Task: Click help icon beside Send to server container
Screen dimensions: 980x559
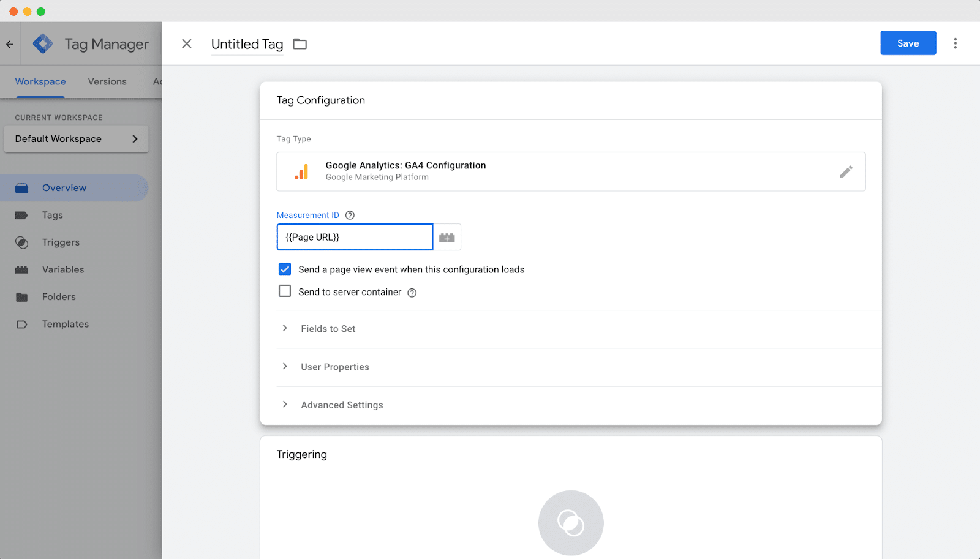Action: click(412, 293)
